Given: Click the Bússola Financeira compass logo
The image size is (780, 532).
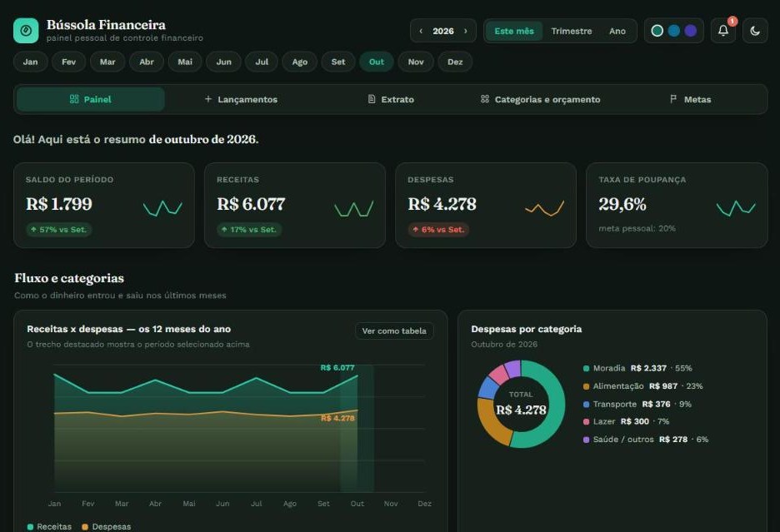Looking at the screenshot, I should (26, 31).
